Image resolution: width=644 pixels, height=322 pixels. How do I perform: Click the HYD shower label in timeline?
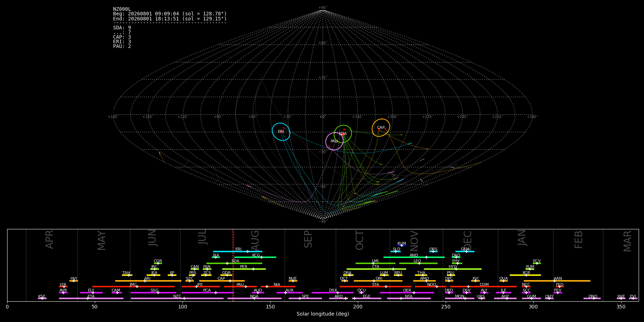(x=453, y=267)
